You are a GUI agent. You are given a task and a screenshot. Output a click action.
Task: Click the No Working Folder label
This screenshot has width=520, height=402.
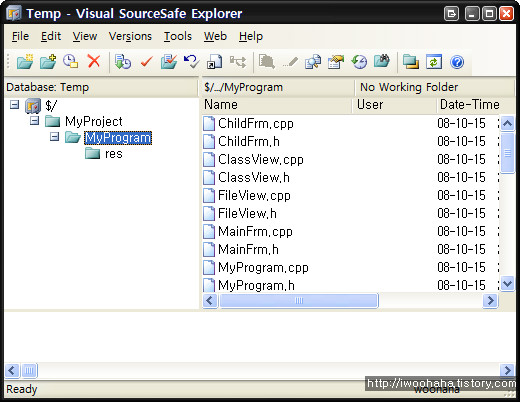(x=409, y=87)
